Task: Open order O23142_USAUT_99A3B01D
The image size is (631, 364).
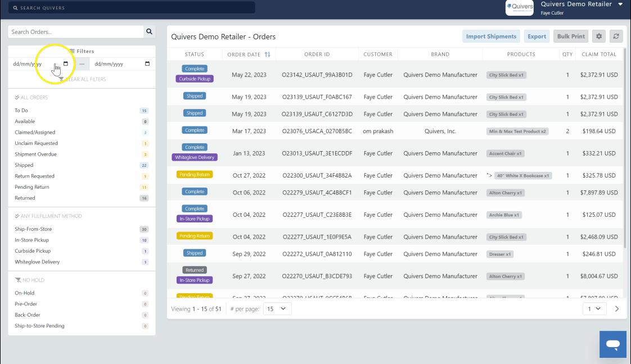Action: 317,75
